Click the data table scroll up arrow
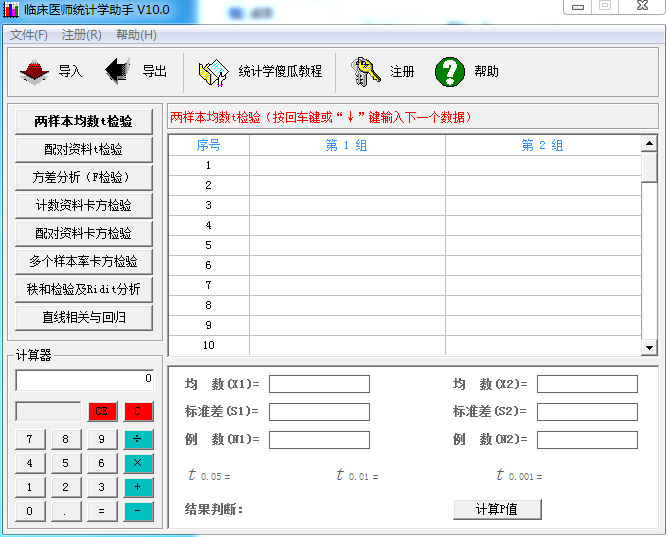 point(649,144)
